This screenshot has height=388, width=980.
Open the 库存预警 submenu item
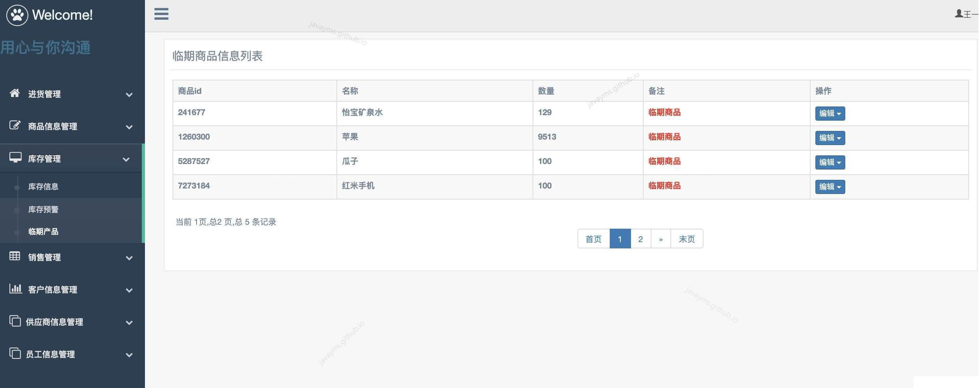43,209
